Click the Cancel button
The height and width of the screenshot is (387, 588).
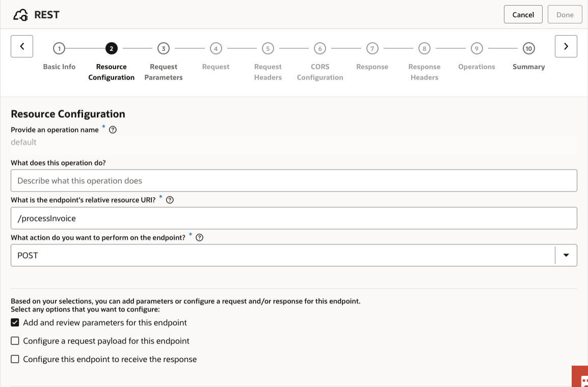[x=523, y=15]
